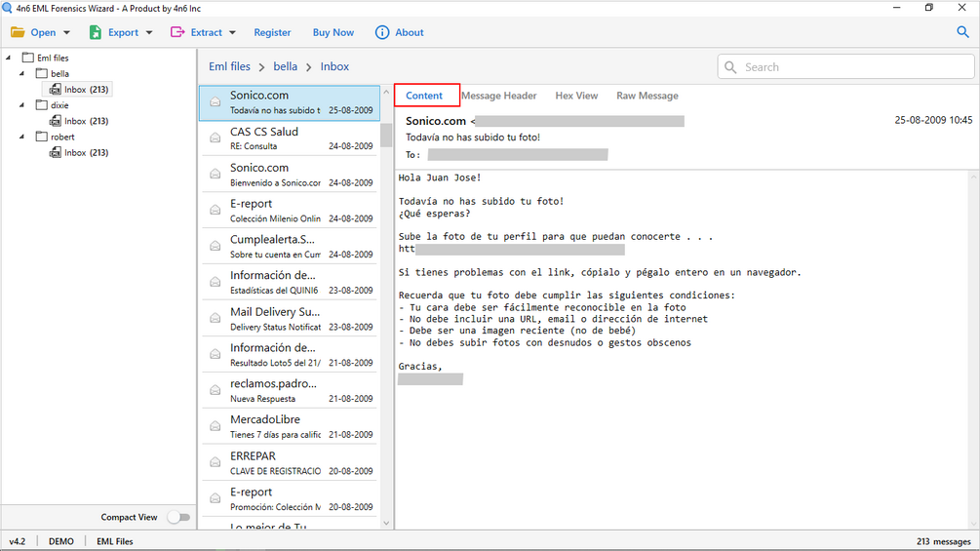Image resolution: width=980 pixels, height=551 pixels.
Task: Select E-report email 'Colección Milenio'
Action: [x=290, y=211]
